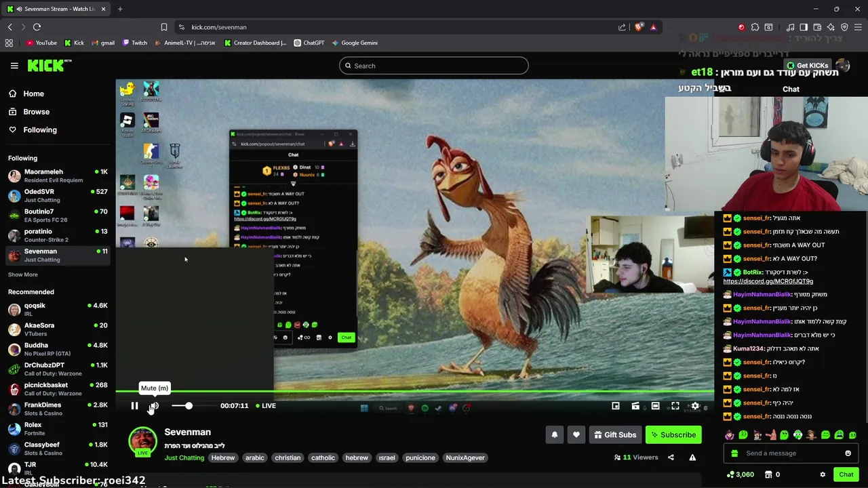Click the Kick search field
The height and width of the screenshot is (488, 868).
434,66
